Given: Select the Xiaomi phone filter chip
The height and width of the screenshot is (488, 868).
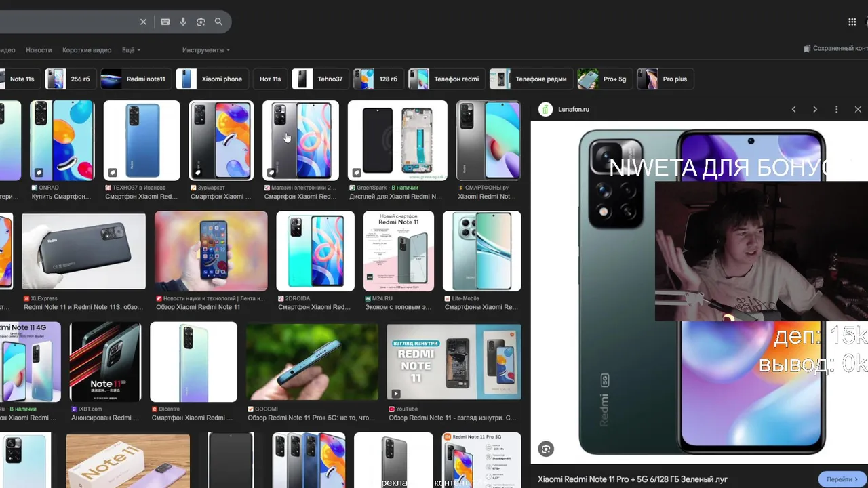Looking at the screenshot, I should (x=212, y=79).
